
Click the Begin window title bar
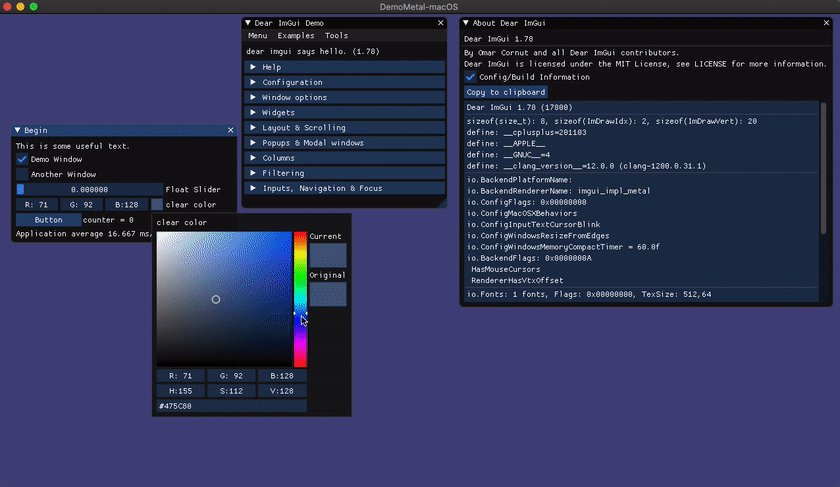click(124, 130)
